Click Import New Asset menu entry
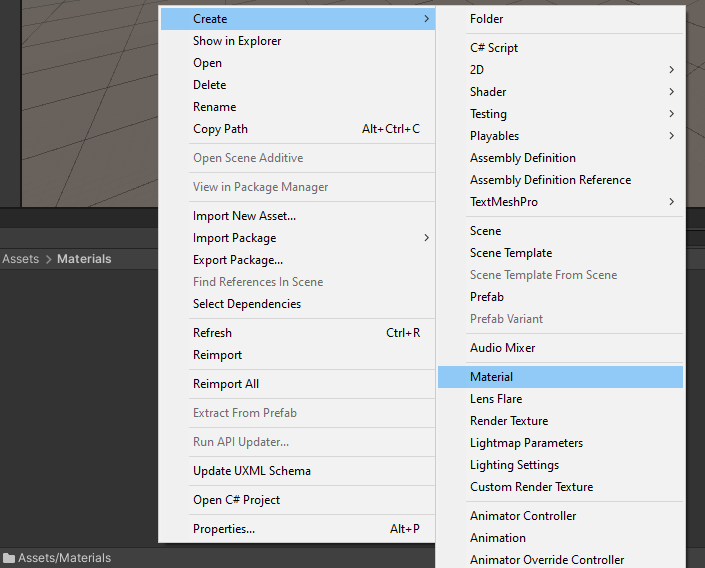705x568 pixels. point(244,216)
